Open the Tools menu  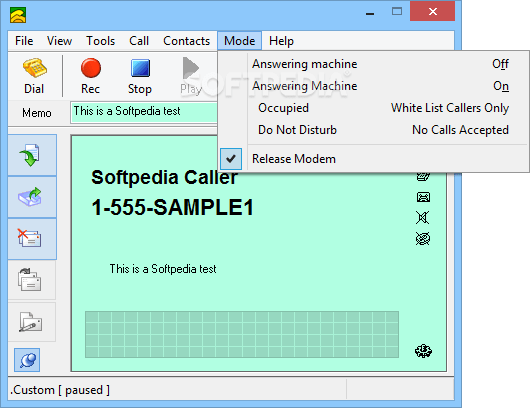coord(100,41)
